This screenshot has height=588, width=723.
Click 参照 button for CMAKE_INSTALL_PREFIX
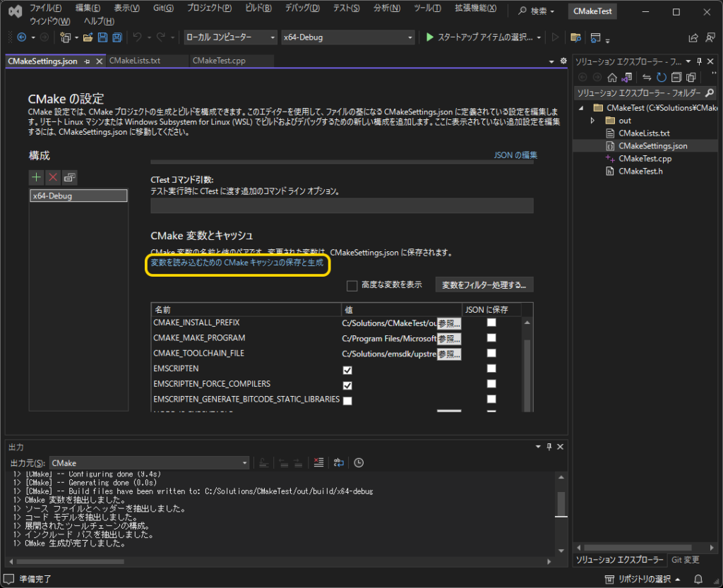[x=449, y=323]
